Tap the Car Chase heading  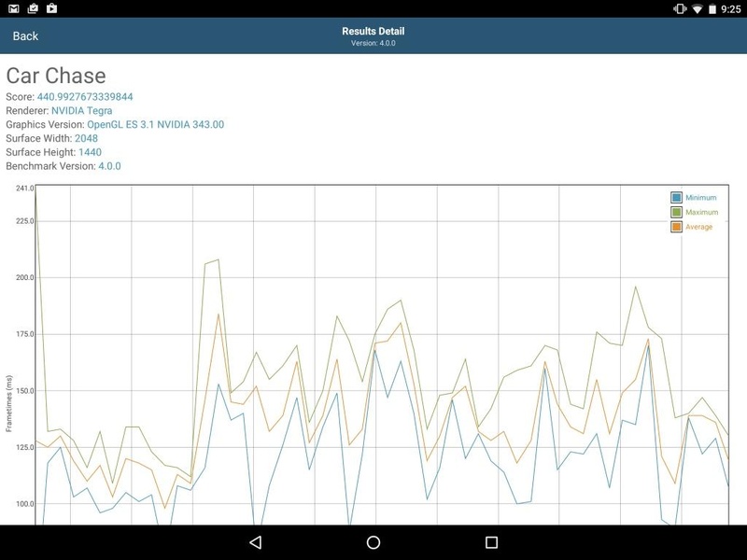click(x=56, y=76)
